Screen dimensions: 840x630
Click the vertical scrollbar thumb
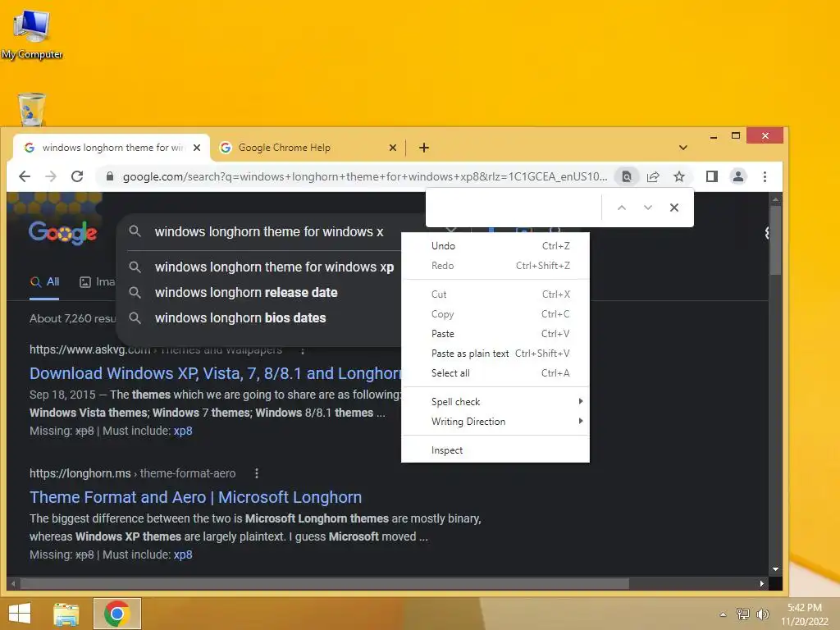tap(775, 240)
